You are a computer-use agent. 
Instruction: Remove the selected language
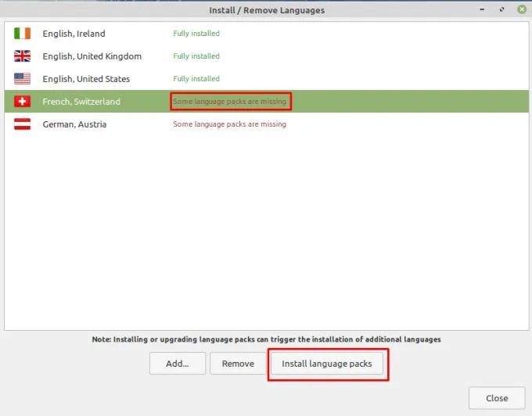[x=238, y=364]
